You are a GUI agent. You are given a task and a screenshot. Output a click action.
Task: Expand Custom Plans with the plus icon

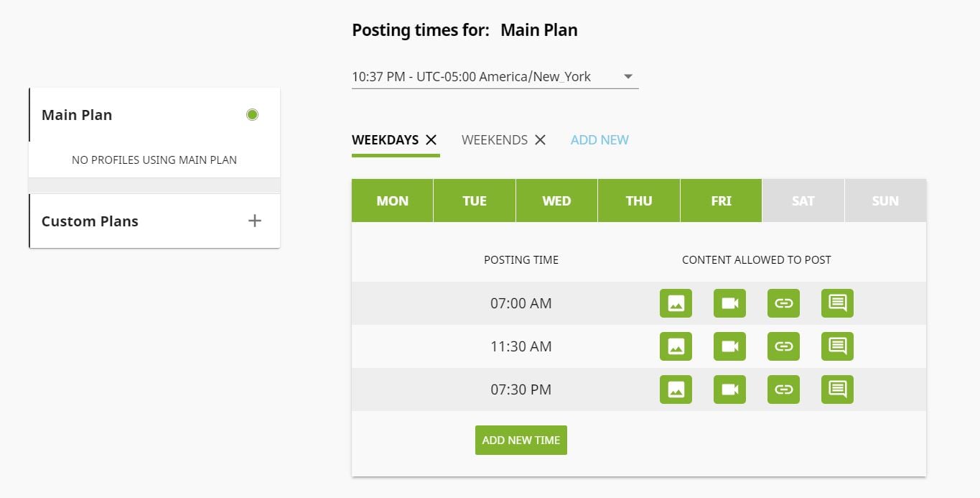click(x=254, y=221)
